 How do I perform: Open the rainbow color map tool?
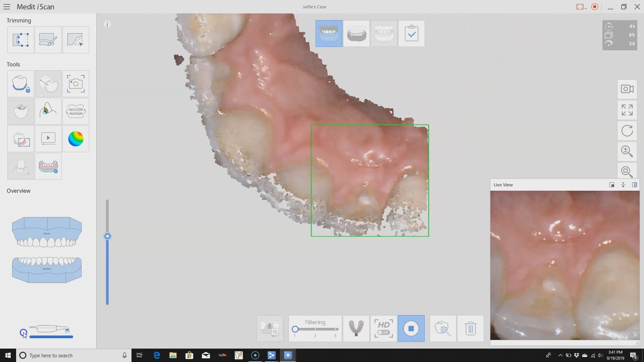[75, 139]
